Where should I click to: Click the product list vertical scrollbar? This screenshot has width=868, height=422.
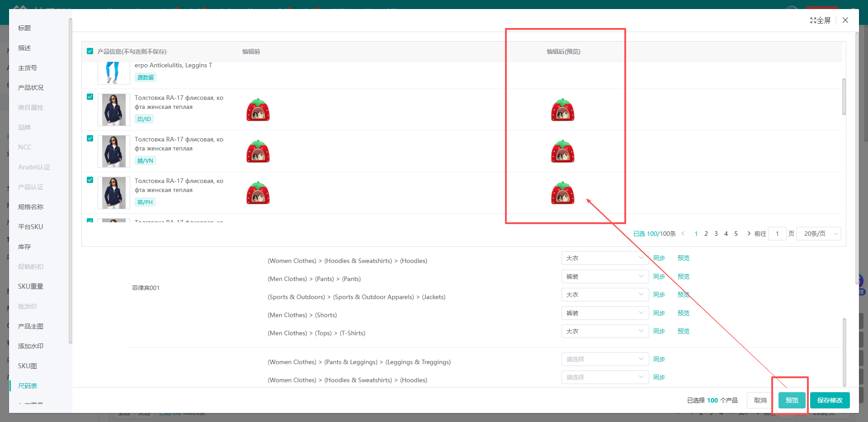(844, 97)
